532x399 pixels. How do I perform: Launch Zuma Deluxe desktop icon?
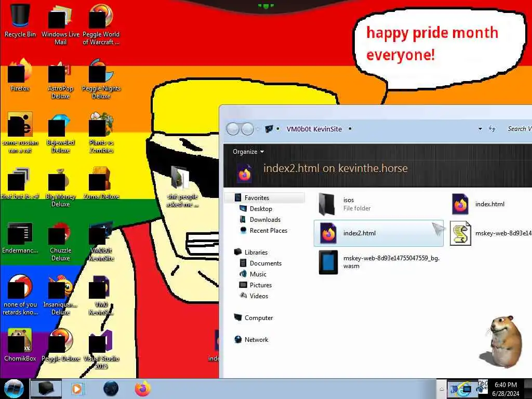tap(101, 183)
